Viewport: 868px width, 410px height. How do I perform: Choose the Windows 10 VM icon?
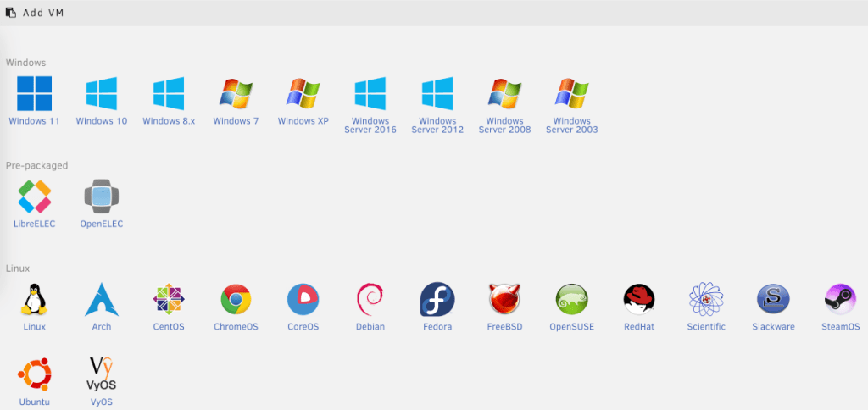tap(101, 94)
